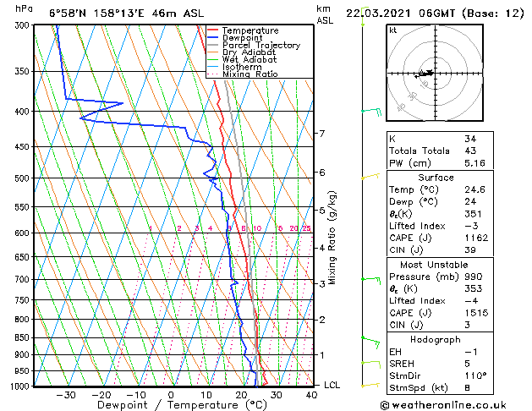Click the 400 hPa pressure label
The image size is (532, 411).
pyautogui.click(x=24, y=112)
